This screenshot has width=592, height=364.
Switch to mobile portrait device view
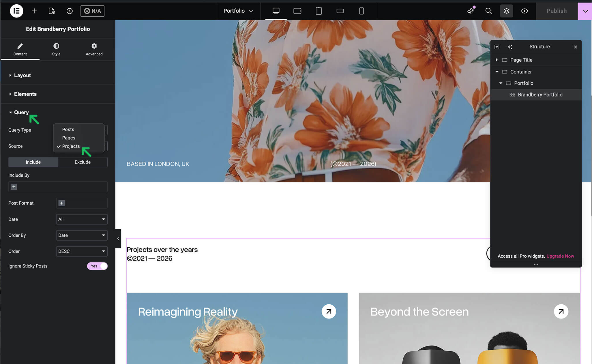pyautogui.click(x=361, y=11)
